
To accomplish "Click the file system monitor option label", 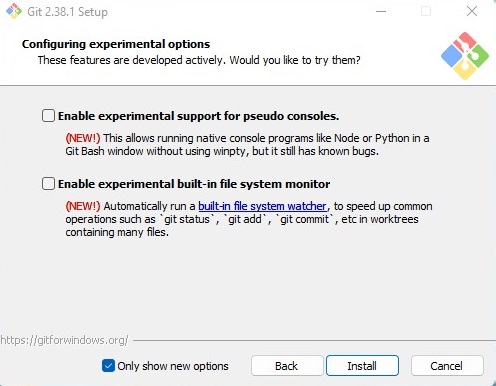I will [x=194, y=184].
